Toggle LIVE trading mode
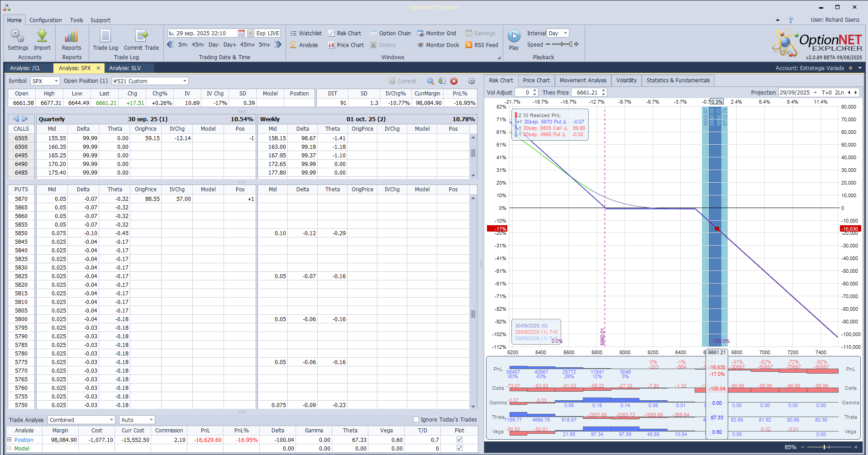Image resolution: width=868 pixels, height=455 pixels. 274,33
